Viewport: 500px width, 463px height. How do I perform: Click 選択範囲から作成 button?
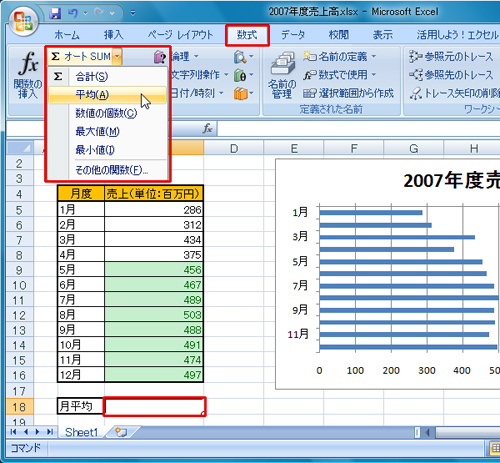point(348,93)
